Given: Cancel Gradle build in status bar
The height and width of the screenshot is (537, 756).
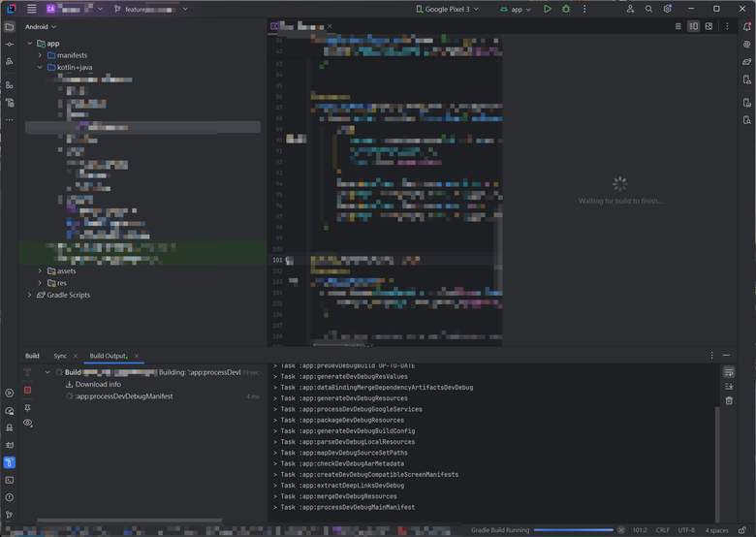Looking at the screenshot, I should [621, 530].
